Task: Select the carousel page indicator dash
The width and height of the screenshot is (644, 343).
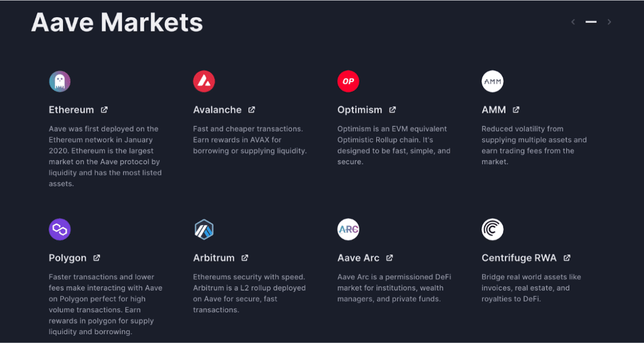Action: point(591,22)
